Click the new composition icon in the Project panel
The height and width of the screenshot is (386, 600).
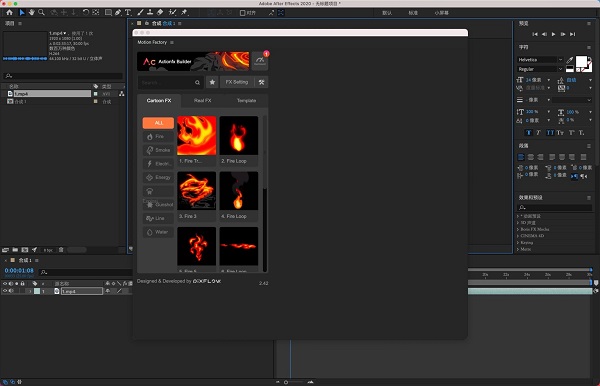(x=25, y=250)
